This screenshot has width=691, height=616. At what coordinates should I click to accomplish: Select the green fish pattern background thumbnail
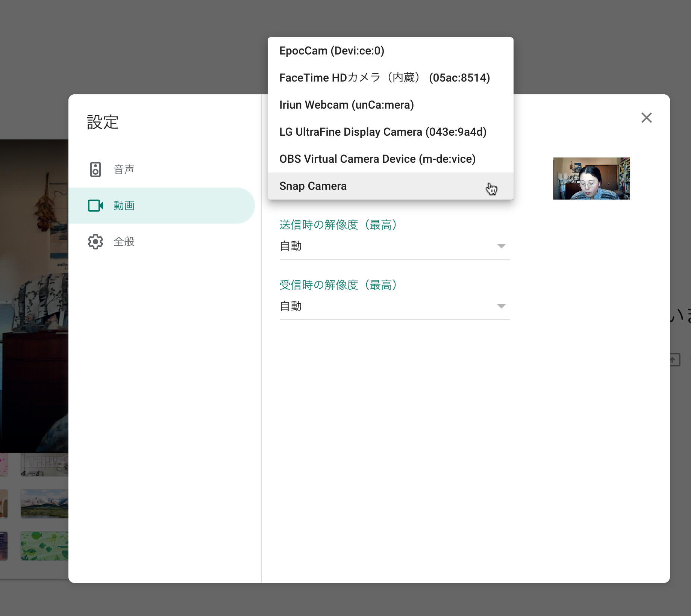(44, 546)
